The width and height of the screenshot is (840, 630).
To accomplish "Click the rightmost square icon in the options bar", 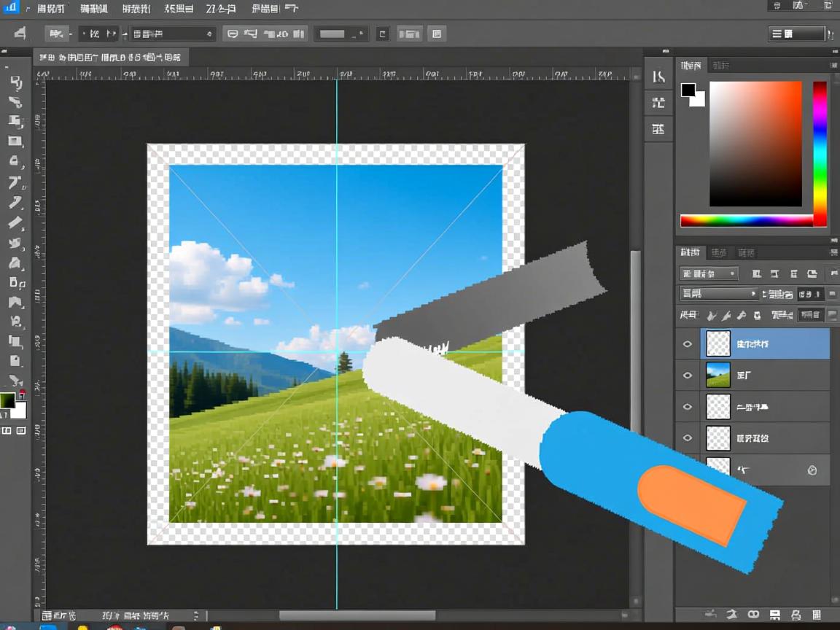I will pyautogui.click(x=437, y=34).
